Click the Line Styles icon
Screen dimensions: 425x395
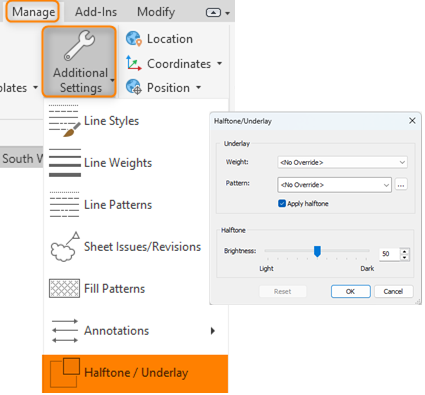click(x=65, y=121)
